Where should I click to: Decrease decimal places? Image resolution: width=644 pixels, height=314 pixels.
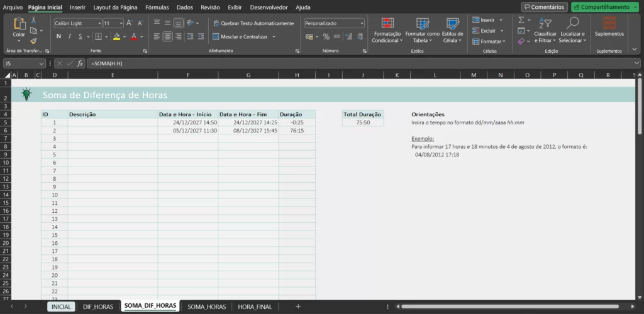360,36
